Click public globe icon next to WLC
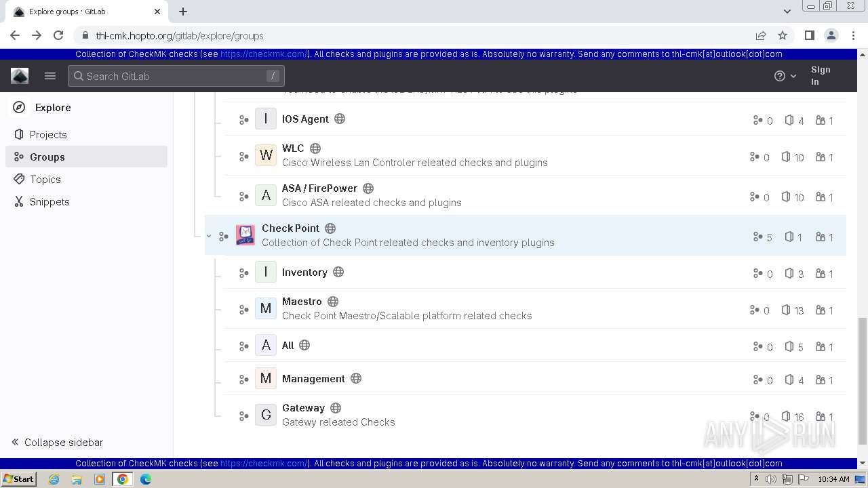868x488 pixels. click(x=315, y=148)
